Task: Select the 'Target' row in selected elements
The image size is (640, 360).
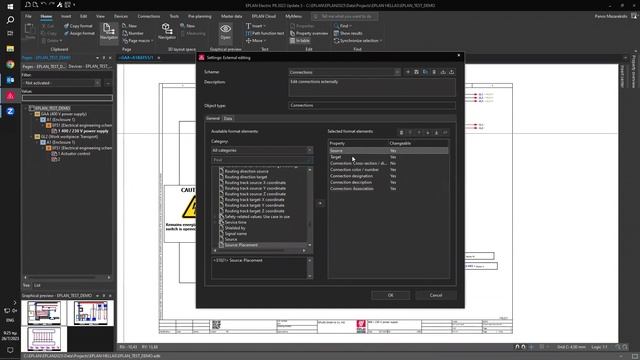Action: [389, 157]
